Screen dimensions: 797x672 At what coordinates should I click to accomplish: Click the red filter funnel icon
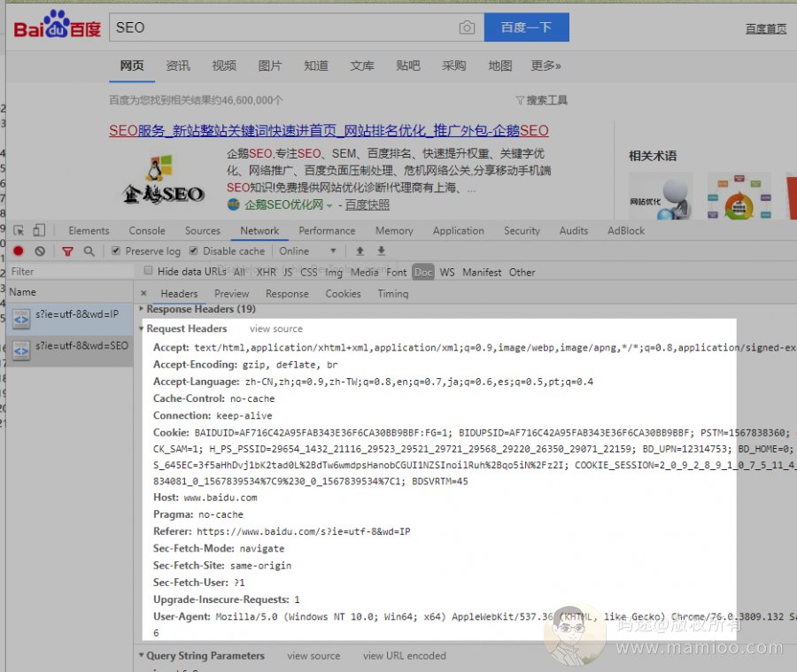point(68,251)
